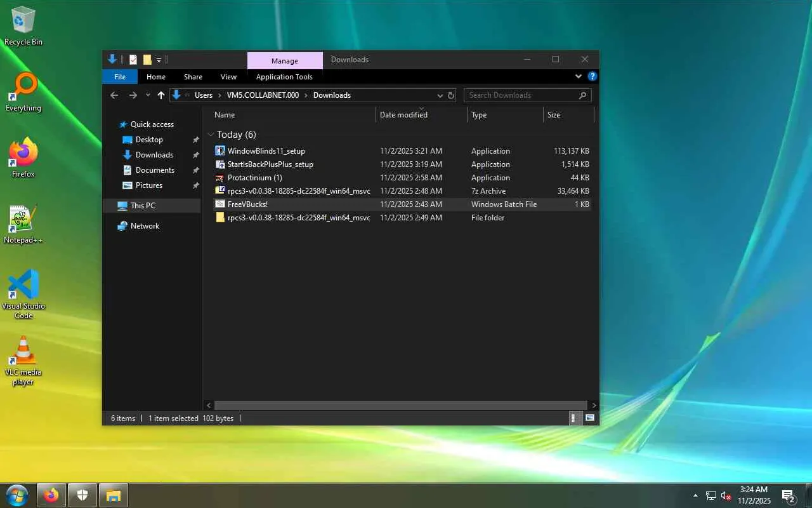
Task: Click the muted volume tray icon
Action: point(726,495)
